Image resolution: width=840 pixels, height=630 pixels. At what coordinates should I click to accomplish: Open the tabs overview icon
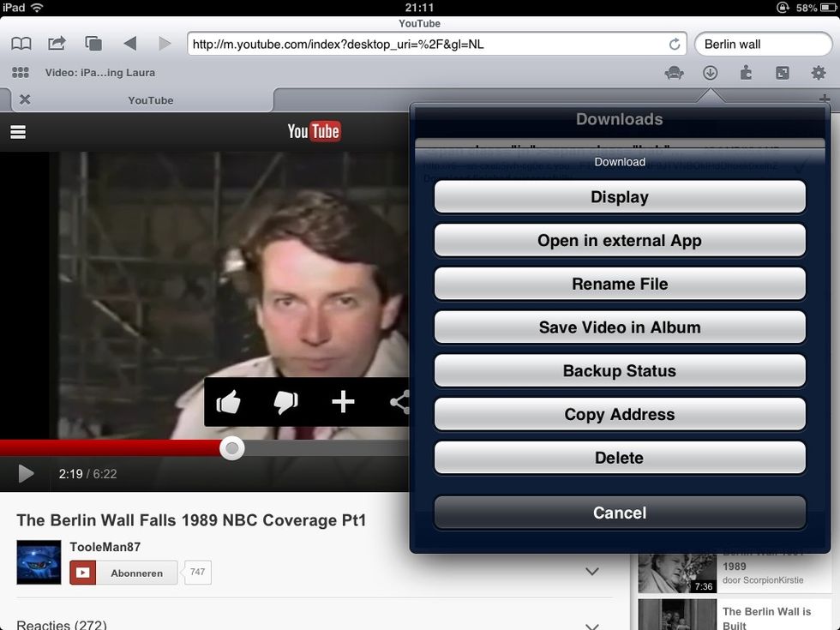click(x=93, y=44)
